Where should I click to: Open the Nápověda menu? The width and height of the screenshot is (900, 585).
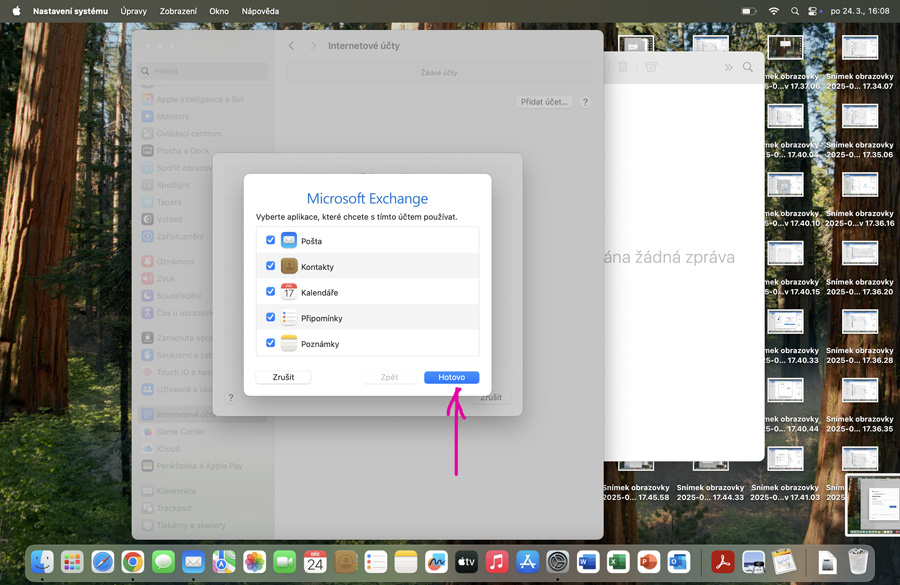[260, 11]
